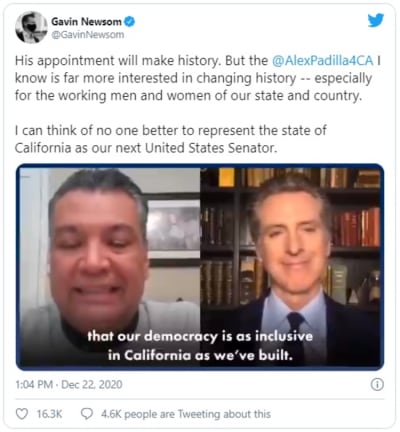
Task: Click the reply speech bubble icon
Action: (x=87, y=414)
